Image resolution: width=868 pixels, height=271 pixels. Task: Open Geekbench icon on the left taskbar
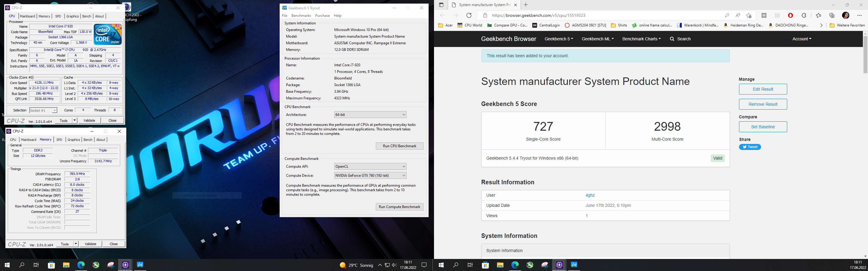coord(140,265)
